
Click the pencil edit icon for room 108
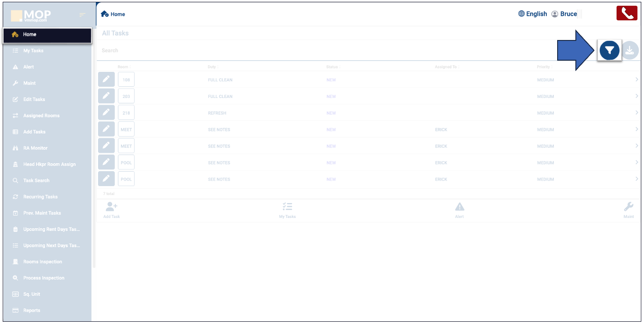pos(106,80)
